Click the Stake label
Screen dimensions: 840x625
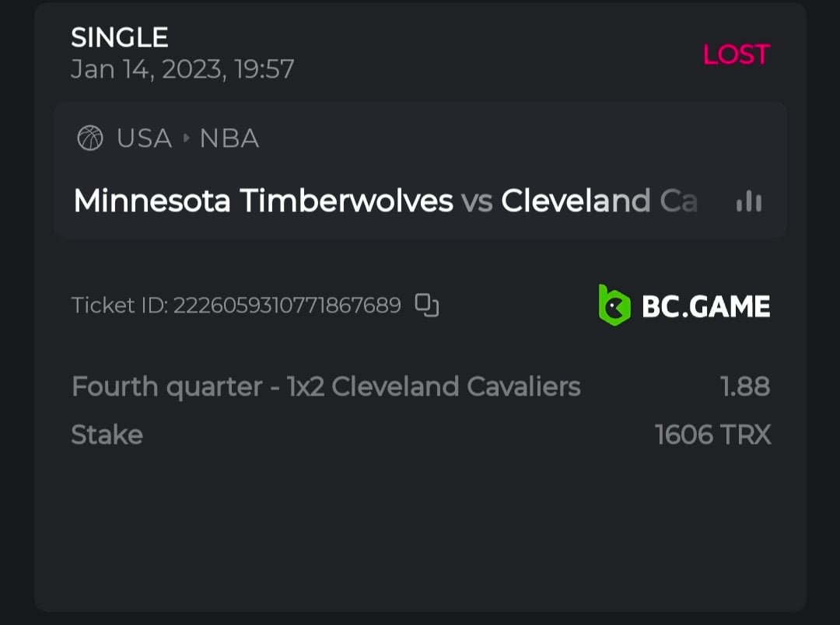pos(107,435)
